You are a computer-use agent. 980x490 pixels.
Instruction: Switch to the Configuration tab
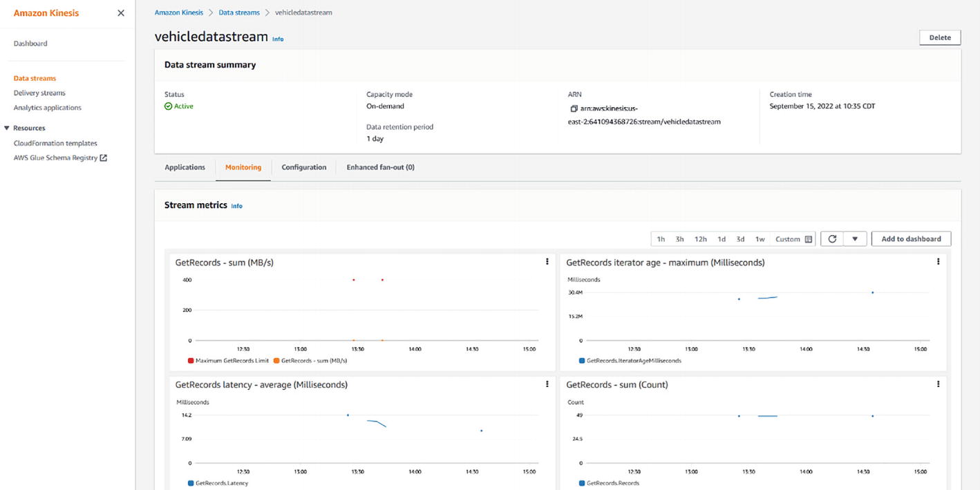point(303,167)
